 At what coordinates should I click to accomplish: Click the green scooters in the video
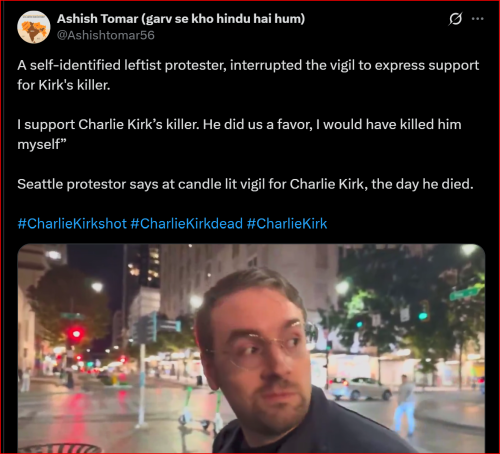201,408
